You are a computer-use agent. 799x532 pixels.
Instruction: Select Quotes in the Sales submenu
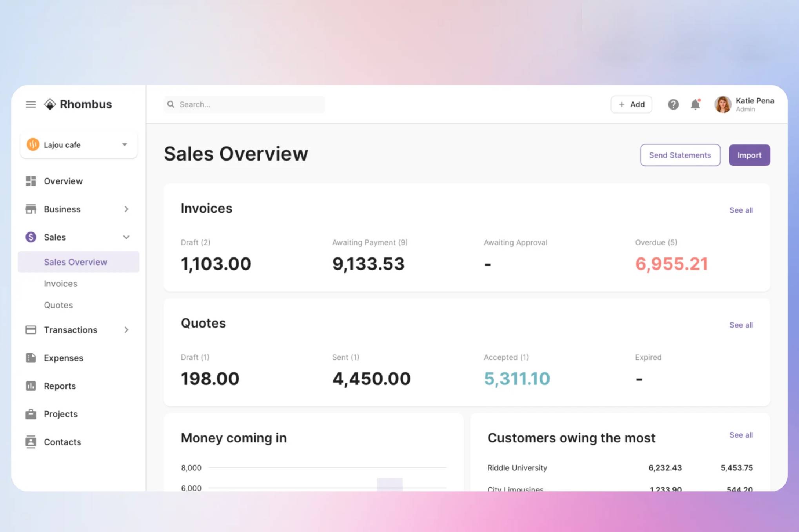click(58, 305)
